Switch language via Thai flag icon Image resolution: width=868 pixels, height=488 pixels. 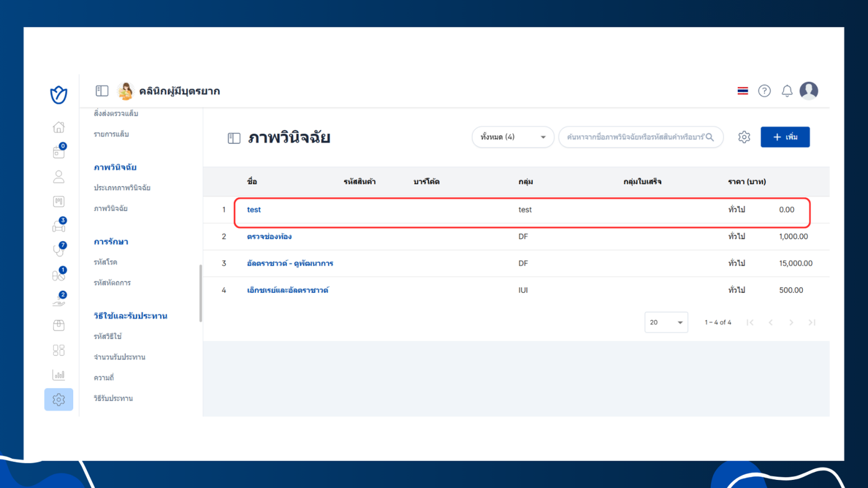coord(743,91)
